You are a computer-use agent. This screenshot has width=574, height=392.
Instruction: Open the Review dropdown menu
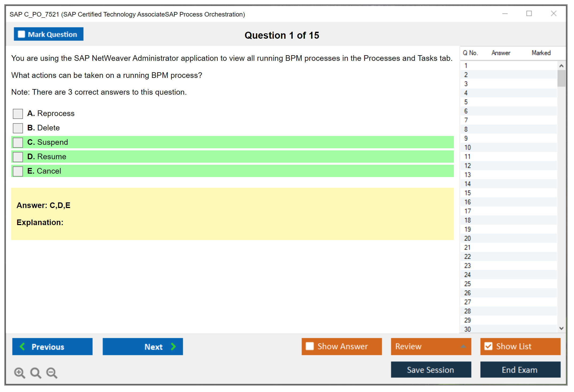(463, 346)
